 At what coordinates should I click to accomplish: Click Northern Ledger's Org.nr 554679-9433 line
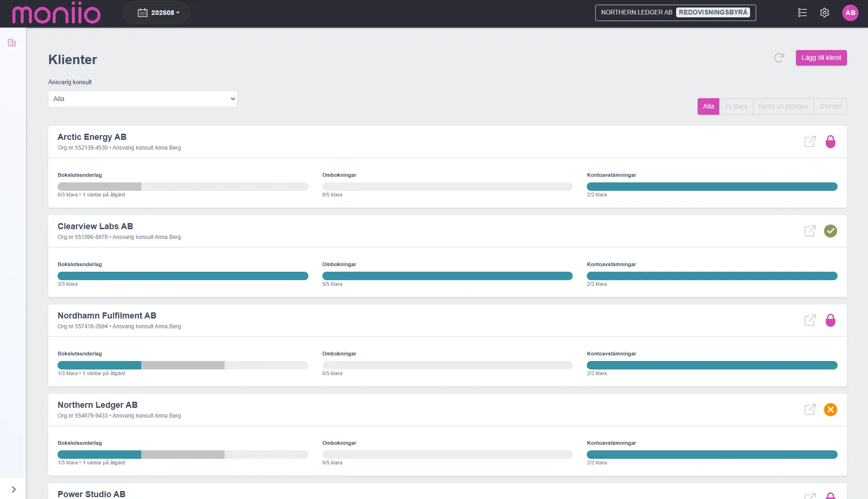coord(119,416)
